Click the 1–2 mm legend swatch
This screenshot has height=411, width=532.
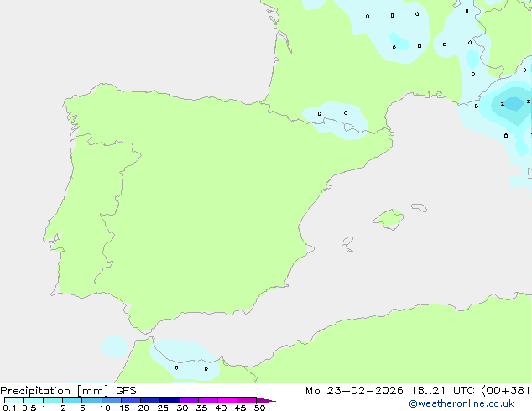pos(53,400)
